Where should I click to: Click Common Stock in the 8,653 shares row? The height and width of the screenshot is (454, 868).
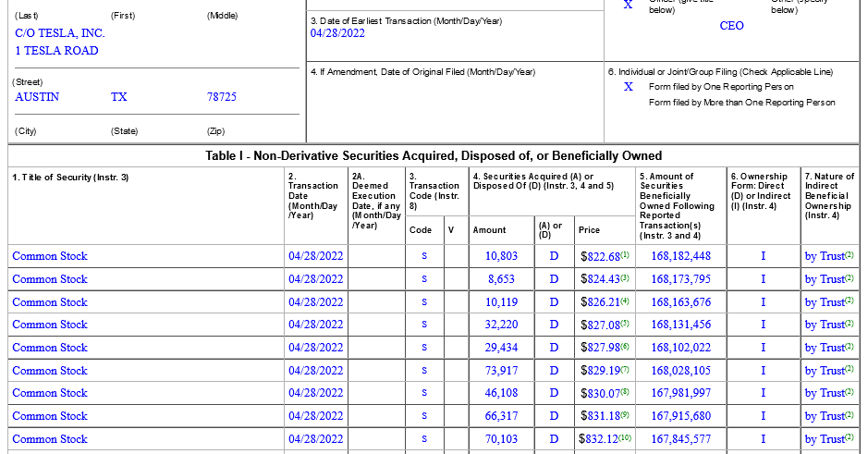pyautogui.click(x=50, y=279)
